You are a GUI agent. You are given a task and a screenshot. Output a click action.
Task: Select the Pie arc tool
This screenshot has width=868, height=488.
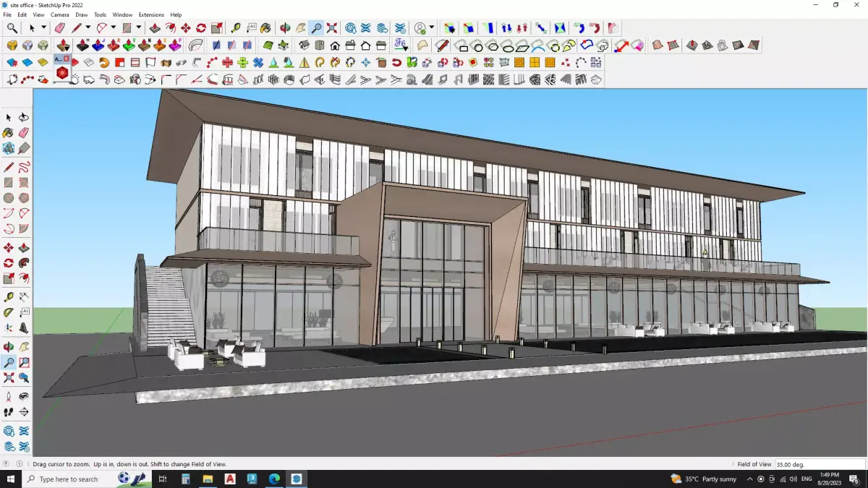tap(24, 229)
